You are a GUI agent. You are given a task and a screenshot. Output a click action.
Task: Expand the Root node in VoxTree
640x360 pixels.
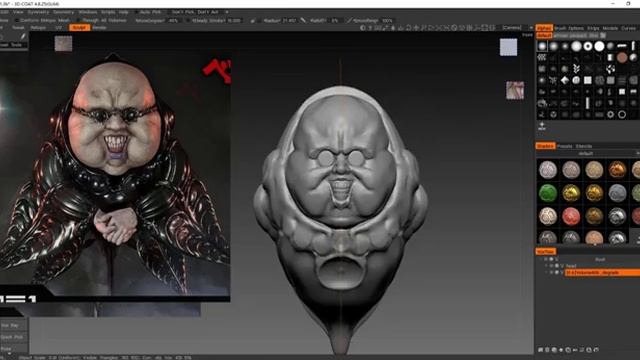pyautogui.click(x=541, y=259)
